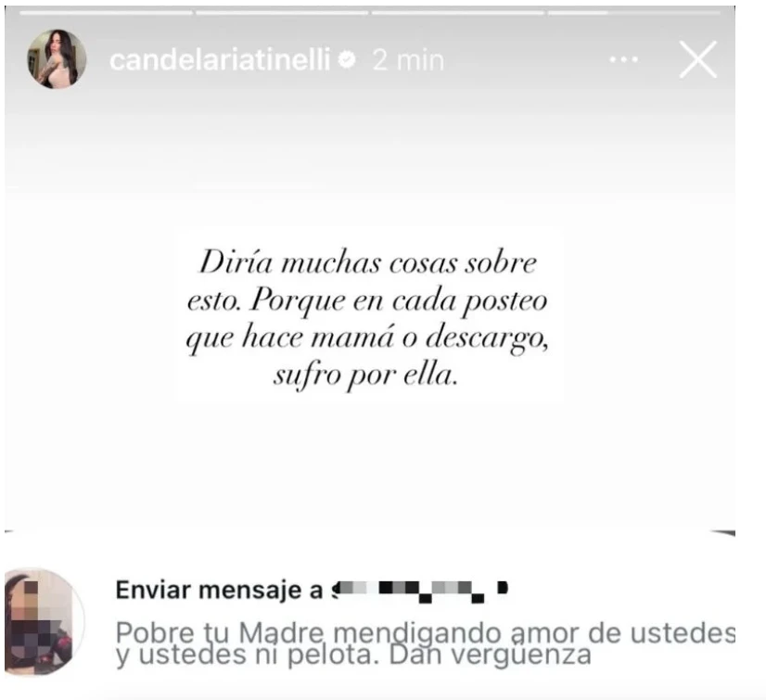Close the story with the X icon
Image resolution: width=766 pixels, height=700 pixels.
(698, 59)
